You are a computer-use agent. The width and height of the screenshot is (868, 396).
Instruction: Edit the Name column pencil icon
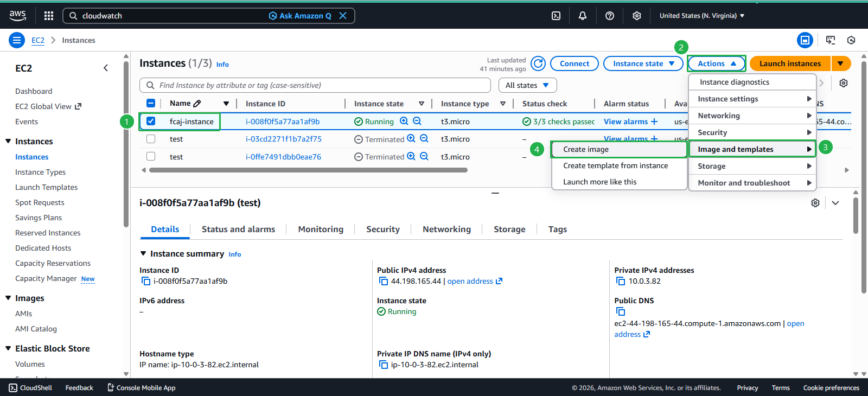pos(197,103)
